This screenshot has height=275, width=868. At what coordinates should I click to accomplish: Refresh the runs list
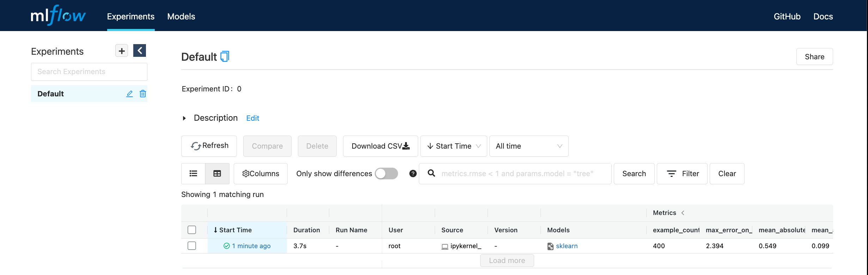tap(209, 146)
